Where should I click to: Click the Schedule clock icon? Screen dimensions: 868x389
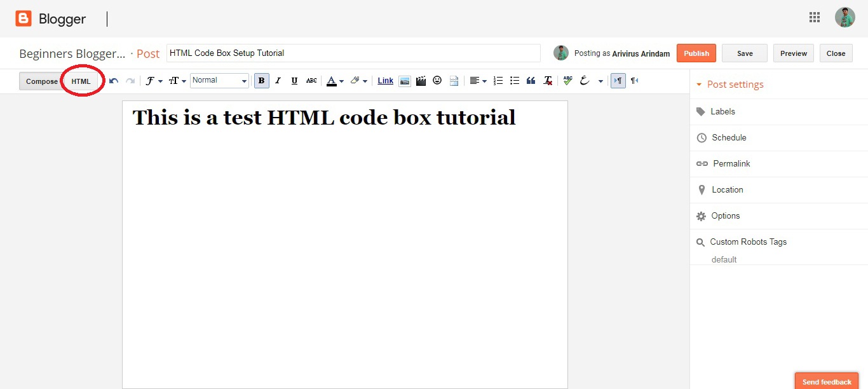[702, 138]
